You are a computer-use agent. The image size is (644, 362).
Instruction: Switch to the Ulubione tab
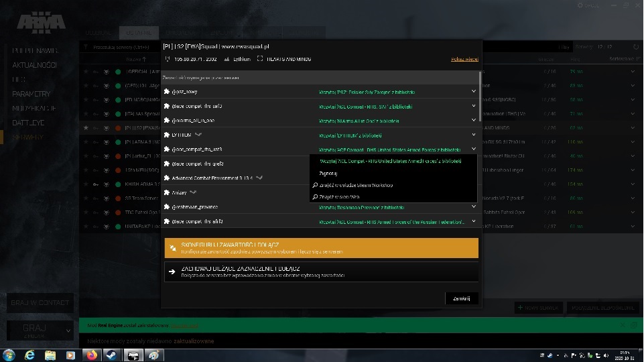click(x=99, y=32)
